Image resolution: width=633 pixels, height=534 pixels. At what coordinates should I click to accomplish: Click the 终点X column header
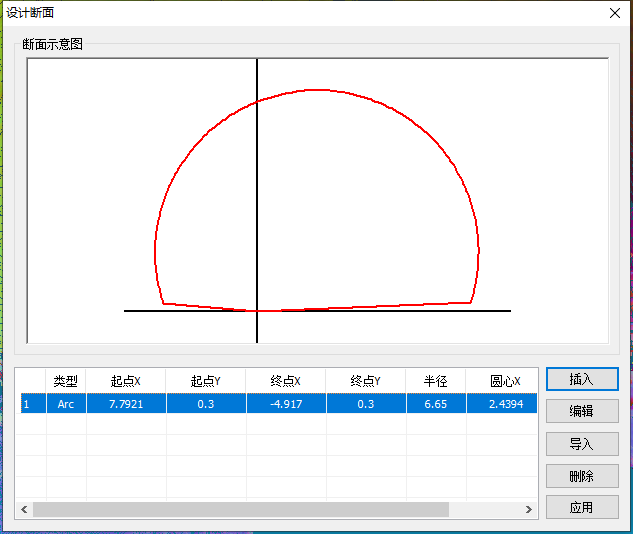286,381
